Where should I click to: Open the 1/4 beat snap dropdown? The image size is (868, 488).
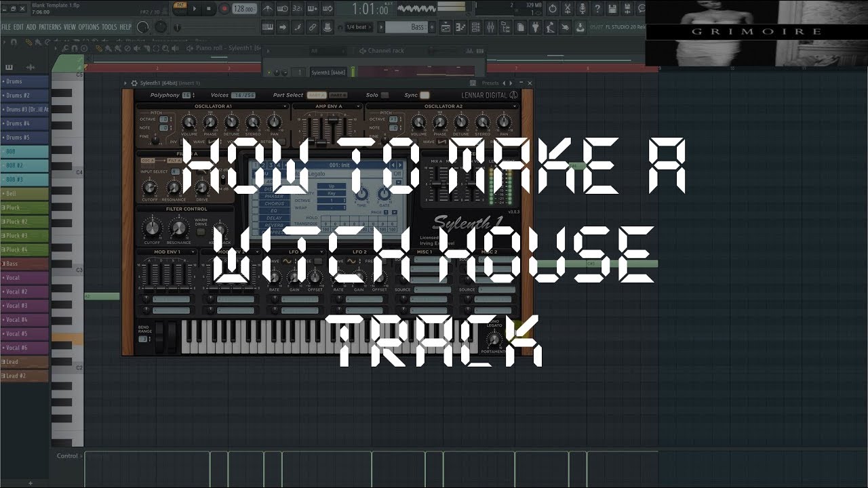click(358, 27)
